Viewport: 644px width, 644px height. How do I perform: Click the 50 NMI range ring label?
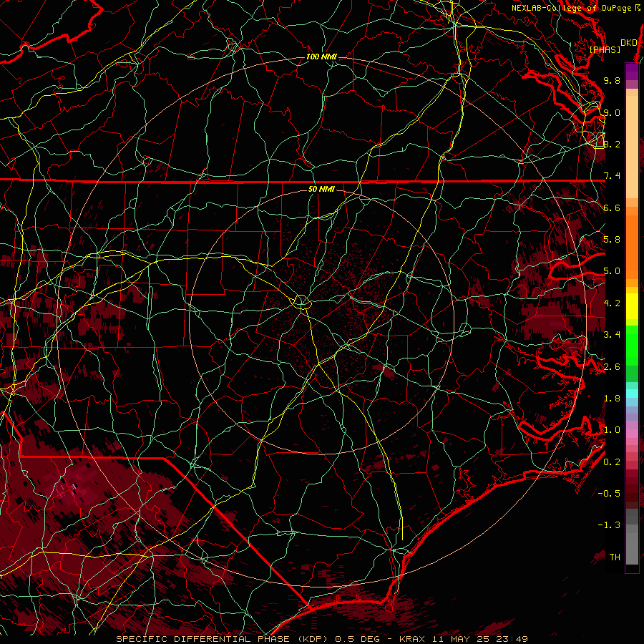[x=321, y=189]
